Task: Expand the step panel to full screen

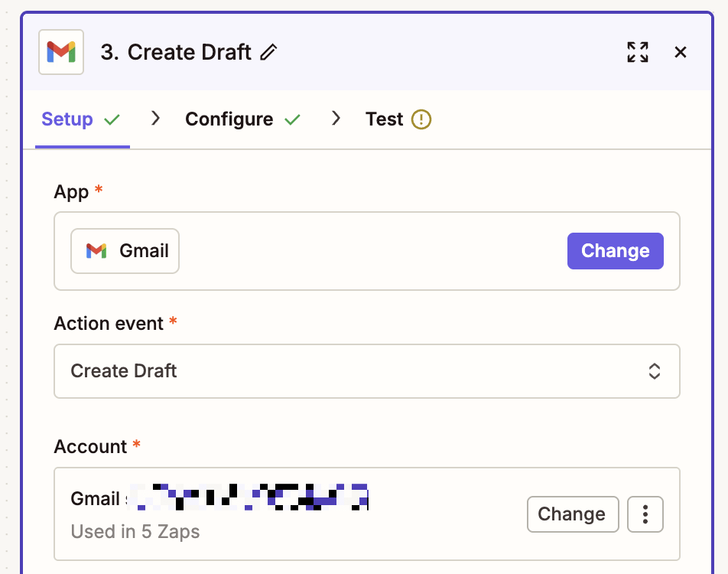Action: [638, 52]
